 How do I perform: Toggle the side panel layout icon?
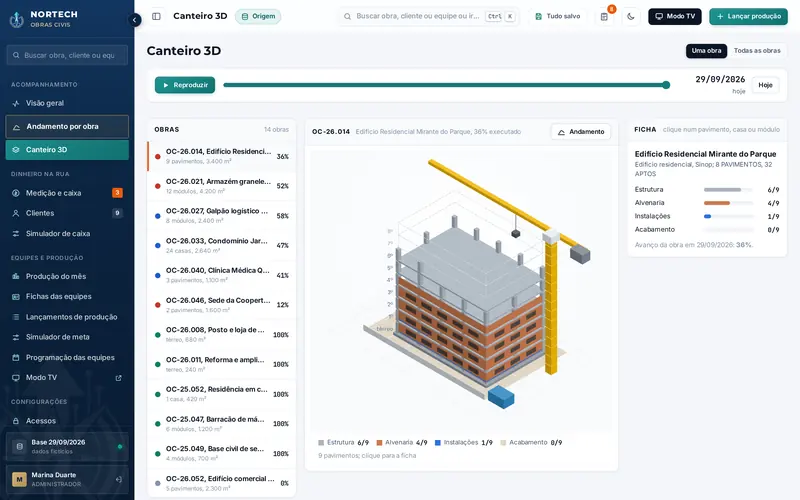click(x=157, y=16)
